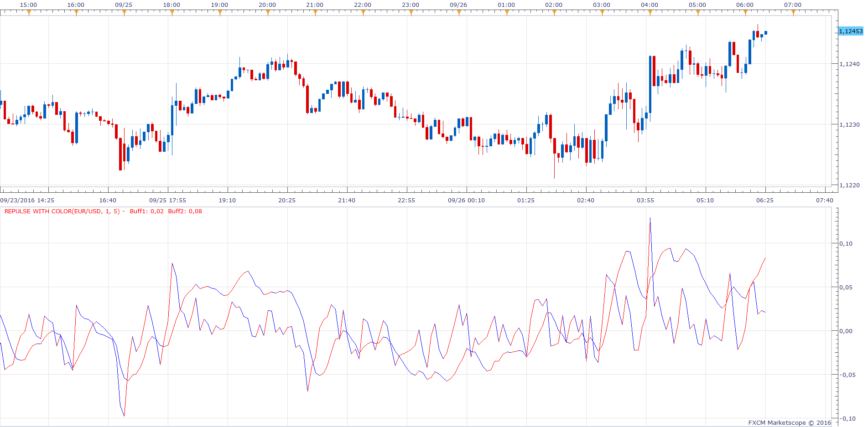This screenshot has width=868, height=427.
Task: Click the 0,00 indicator scale label
Action: pos(846,331)
